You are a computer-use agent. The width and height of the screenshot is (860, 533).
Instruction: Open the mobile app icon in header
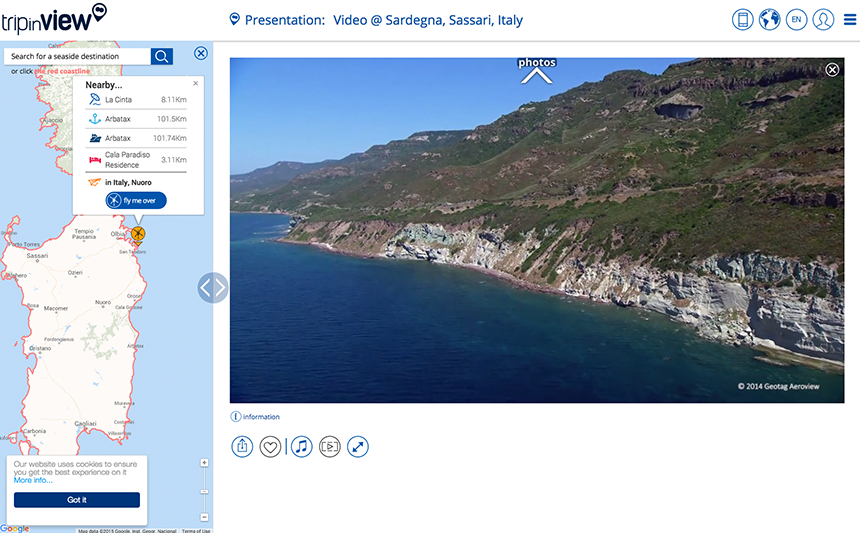[x=743, y=20]
